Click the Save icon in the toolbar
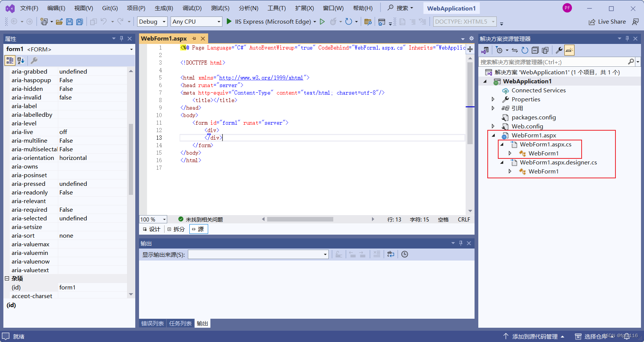 pos(70,22)
